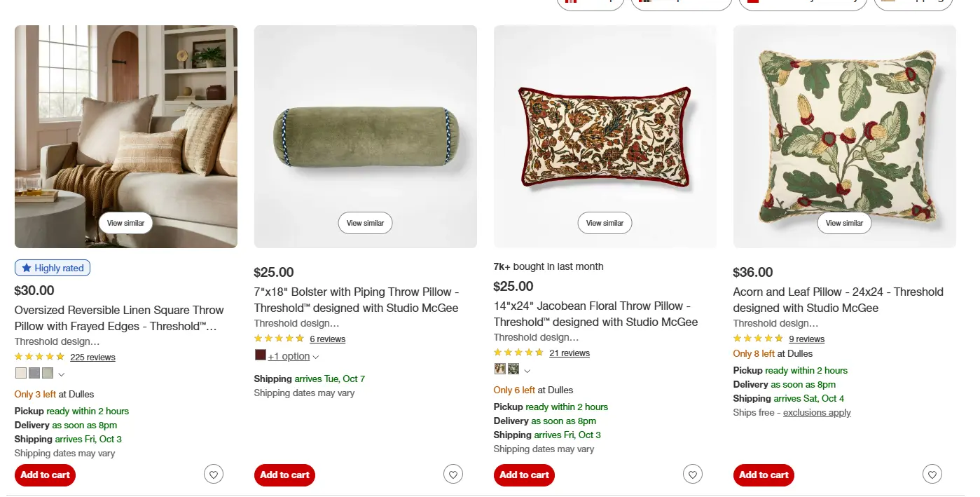Image resolution: width=980 pixels, height=497 pixels.
Task: Add the Acorn and Leaf Pillow to cart
Action: tap(764, 475)
